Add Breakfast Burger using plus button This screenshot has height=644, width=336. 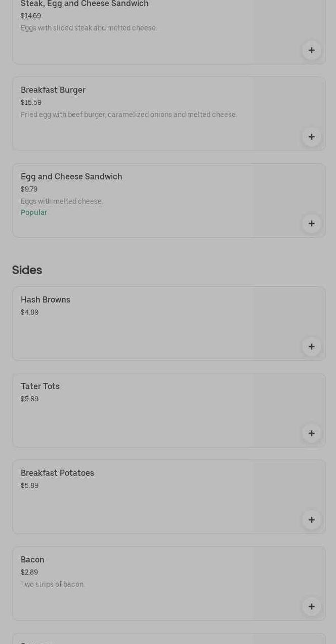(311, 137)
